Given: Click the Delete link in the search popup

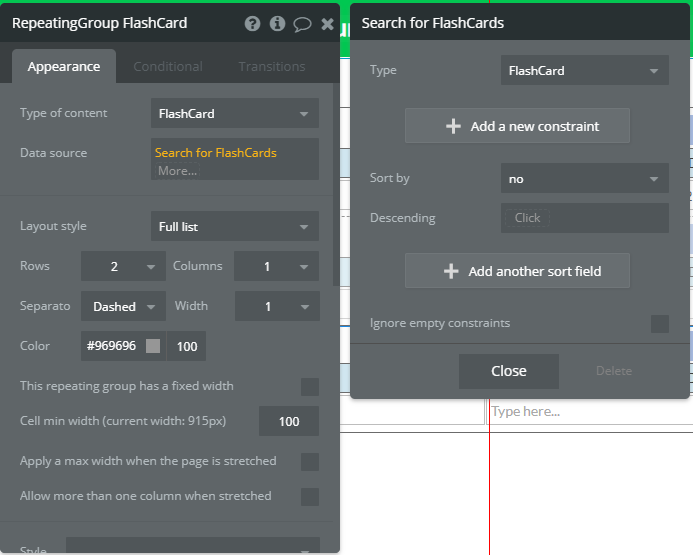Looking at the screenshot, I should 613,371.
